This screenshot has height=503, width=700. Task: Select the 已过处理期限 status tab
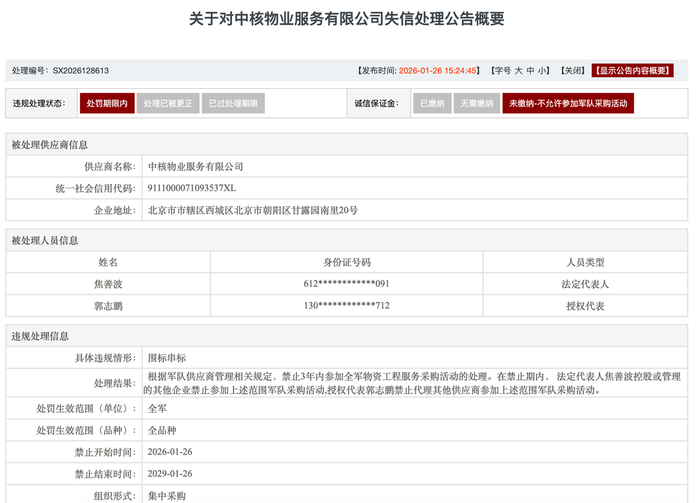232,103
